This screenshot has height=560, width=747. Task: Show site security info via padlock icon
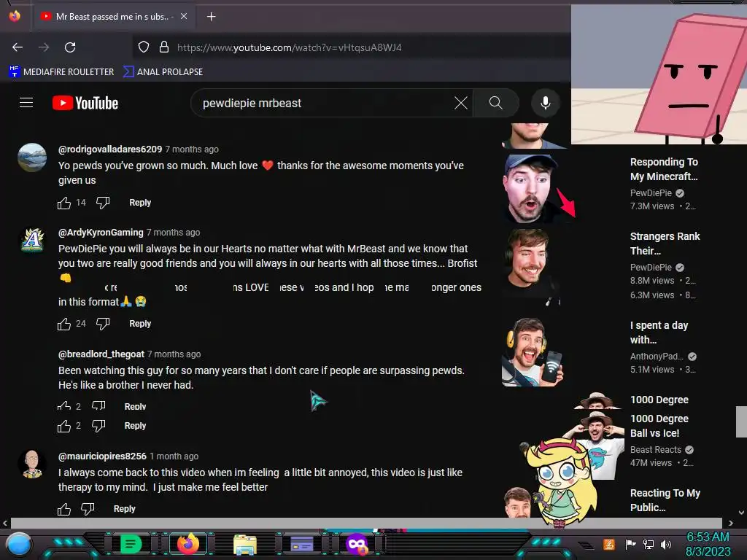pos(164,47)
